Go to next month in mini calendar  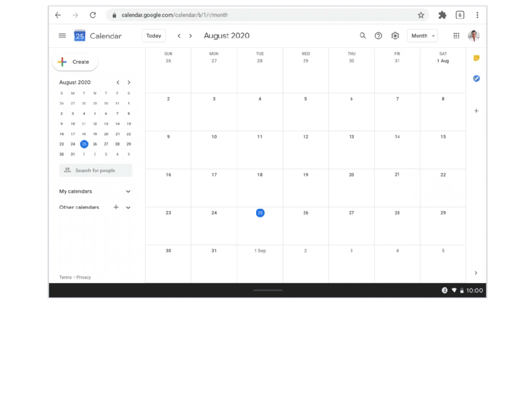click(129, 83)
